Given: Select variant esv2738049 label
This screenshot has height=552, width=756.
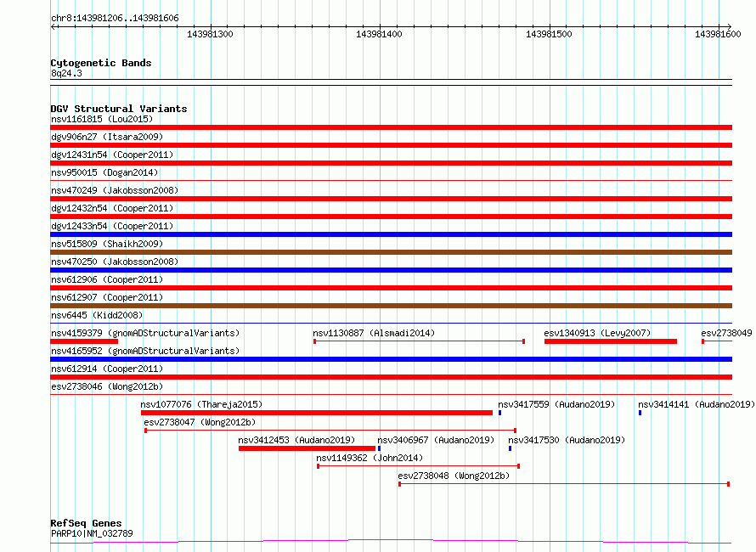Looking at the screenshot, I should click(x=726, y=333).
